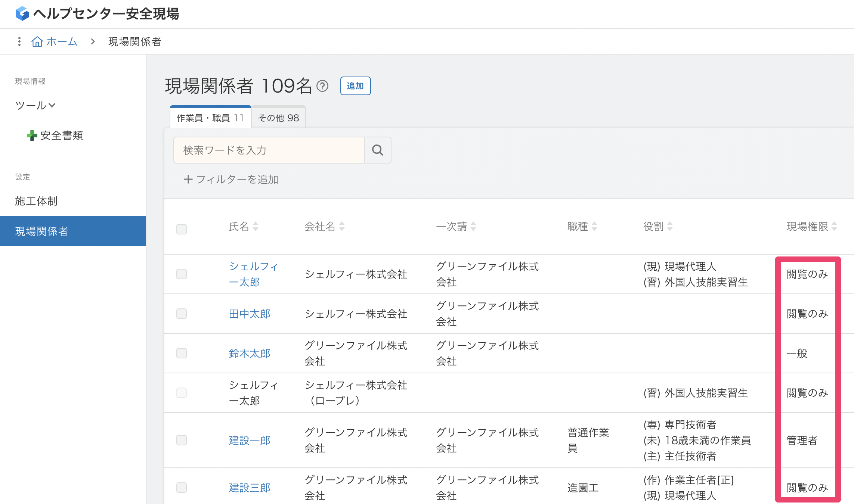Open the three-dot breadcrumb menu
Image resolution: width=854 pixels, height=504 pixels.
(x=19, y=41)
